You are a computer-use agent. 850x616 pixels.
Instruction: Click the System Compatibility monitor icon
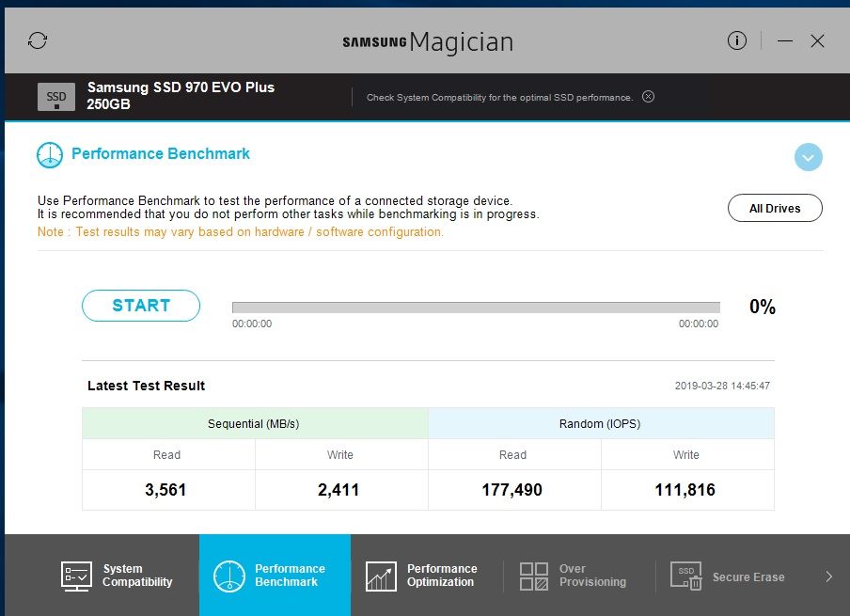tap(76, 577)
